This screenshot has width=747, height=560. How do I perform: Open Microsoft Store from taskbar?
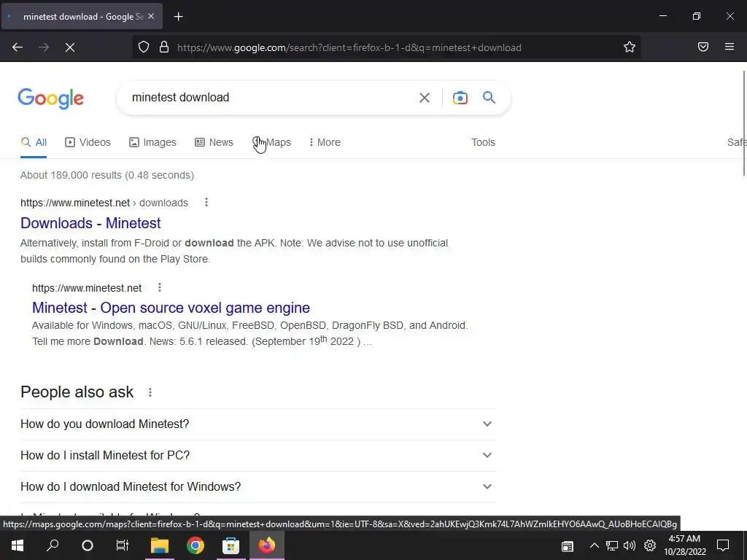click(231, 545)
